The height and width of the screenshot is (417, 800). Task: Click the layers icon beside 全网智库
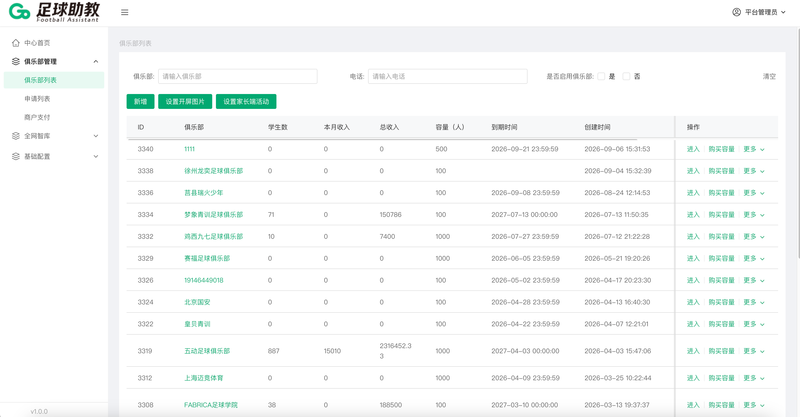[16, 136]
